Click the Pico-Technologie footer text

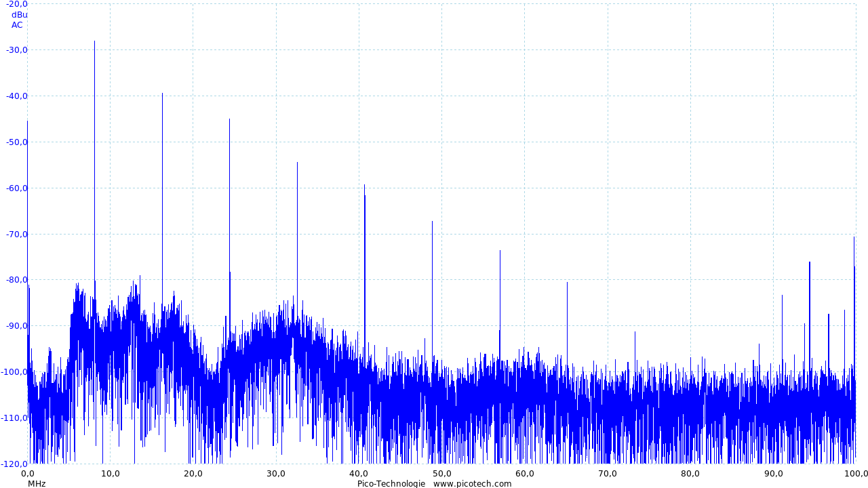click(391, 483)
